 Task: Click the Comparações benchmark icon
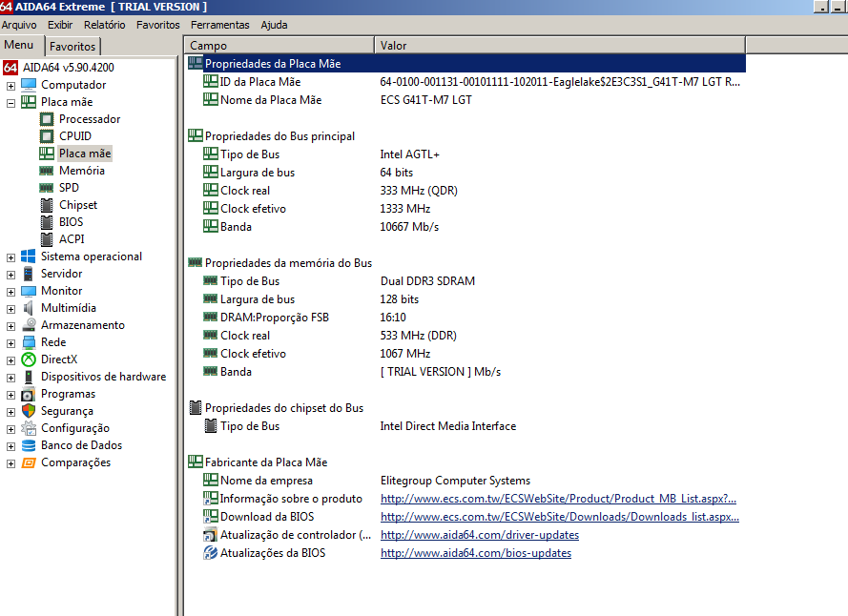pos(29,462)
